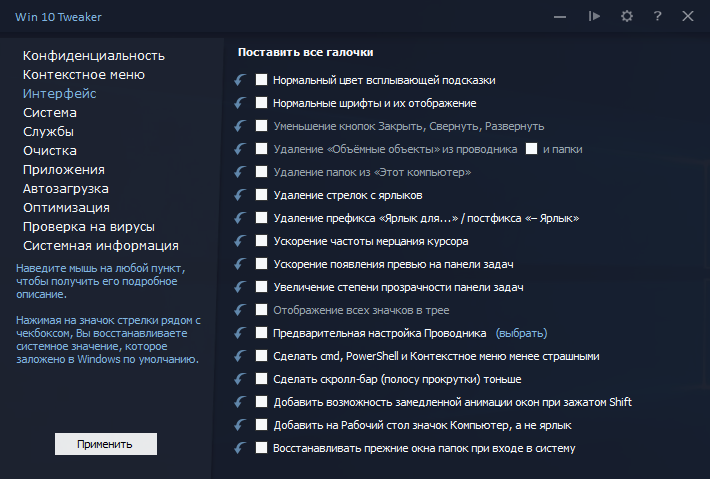Restore arrow for 'Ускорение частоты мерцания курсора'
Screen dimensions: 710x479
(240, 241)
